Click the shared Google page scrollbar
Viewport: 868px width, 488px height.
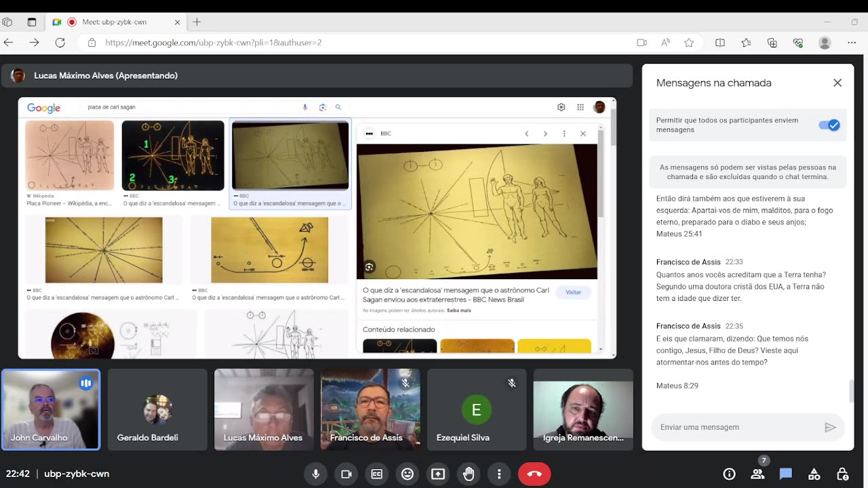tap(613, 129)
